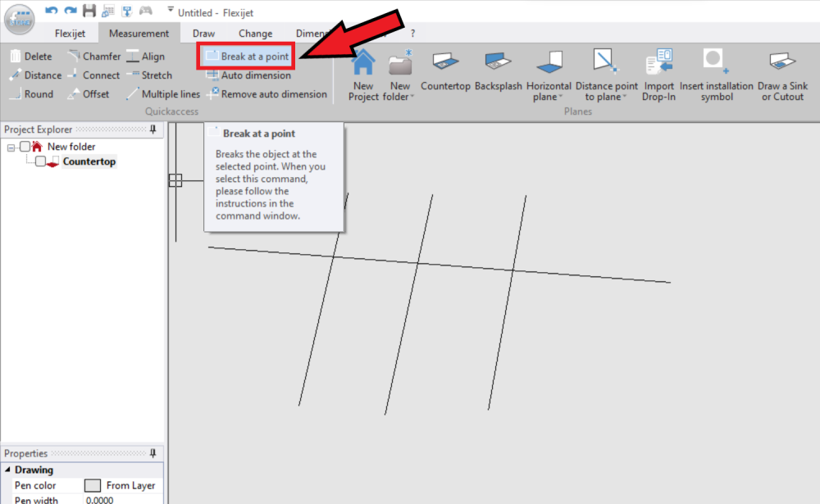Screen dimensions: 820x504
Task: Open the Customize Quick Access Toolbar dropdown arrow
Action: pyautogui.click(x=171, y=9)
